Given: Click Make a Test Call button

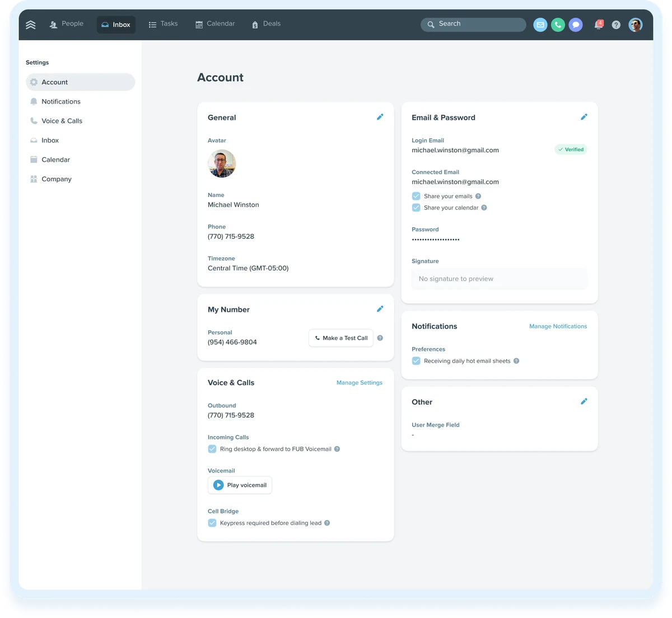Looking at the screenshot, I should pos(341,338).
